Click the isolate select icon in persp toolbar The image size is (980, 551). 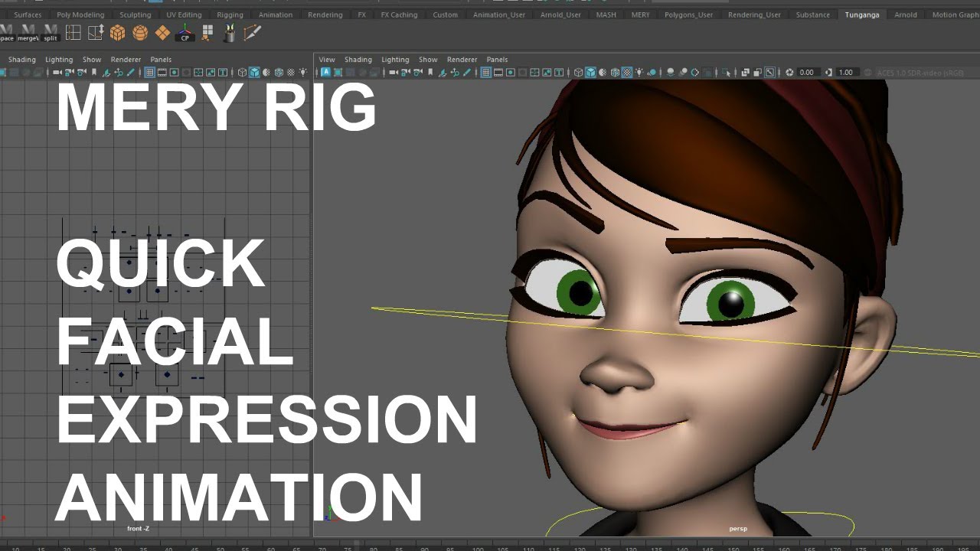click(727, 73)
